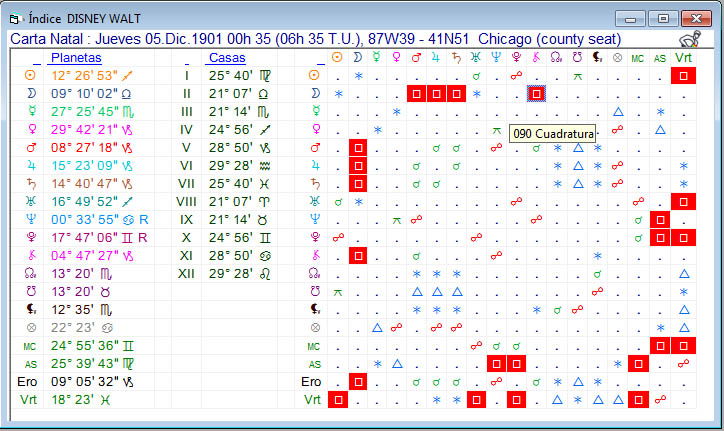This screenshot has height=431, width=724.
Task: Select the Neptune glyph in the Planetas list
Action: pos(31,219)
